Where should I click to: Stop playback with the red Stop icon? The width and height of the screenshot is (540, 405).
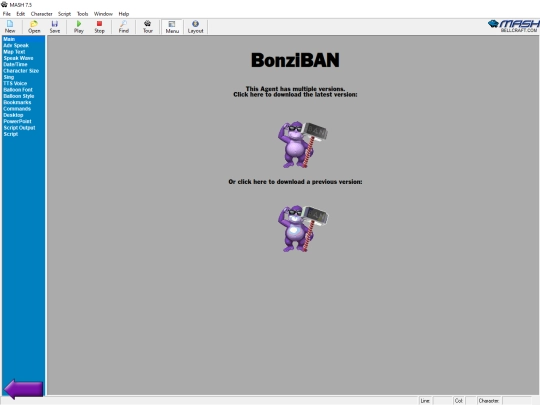pos(100,27)
